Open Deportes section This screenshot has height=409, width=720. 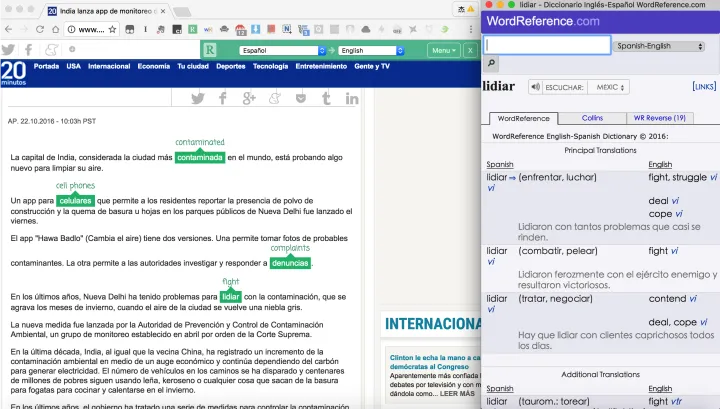pos(231,66)
